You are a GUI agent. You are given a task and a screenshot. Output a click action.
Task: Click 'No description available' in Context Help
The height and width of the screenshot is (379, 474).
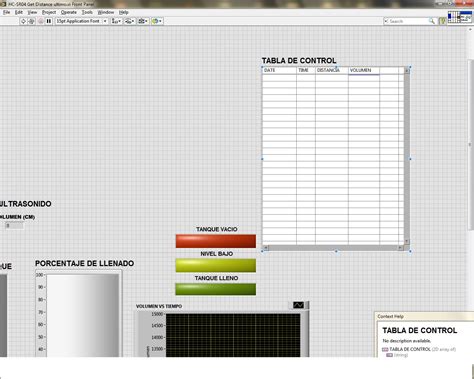point(407,341)
